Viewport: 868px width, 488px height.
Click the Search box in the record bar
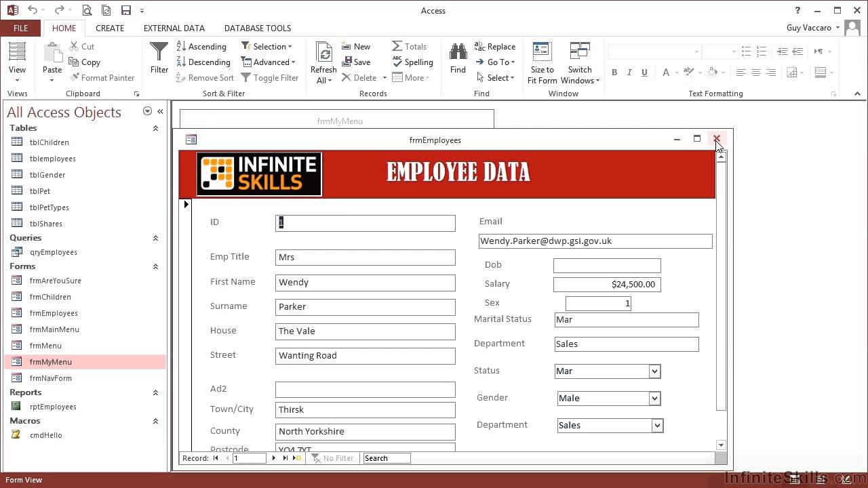tap(387, 458)
